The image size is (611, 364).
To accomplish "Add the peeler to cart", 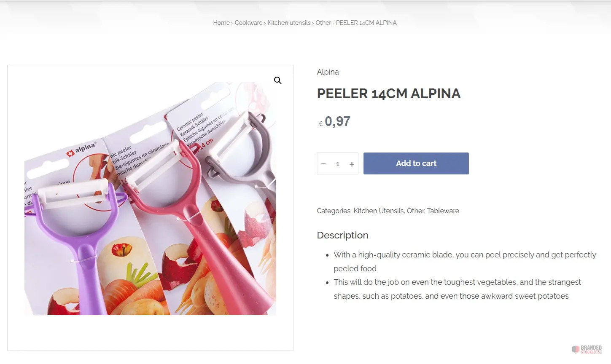I will (416, 163).
